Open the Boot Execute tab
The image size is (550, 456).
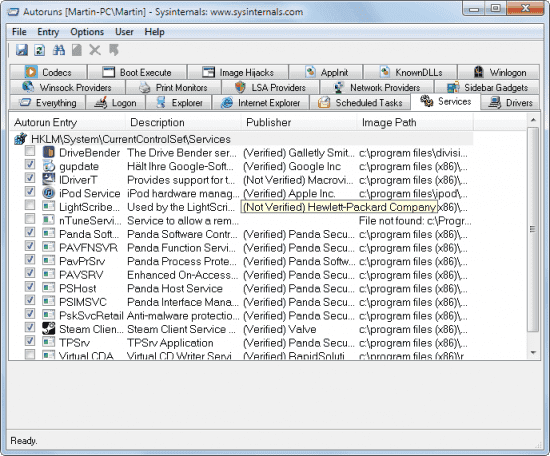137,72
